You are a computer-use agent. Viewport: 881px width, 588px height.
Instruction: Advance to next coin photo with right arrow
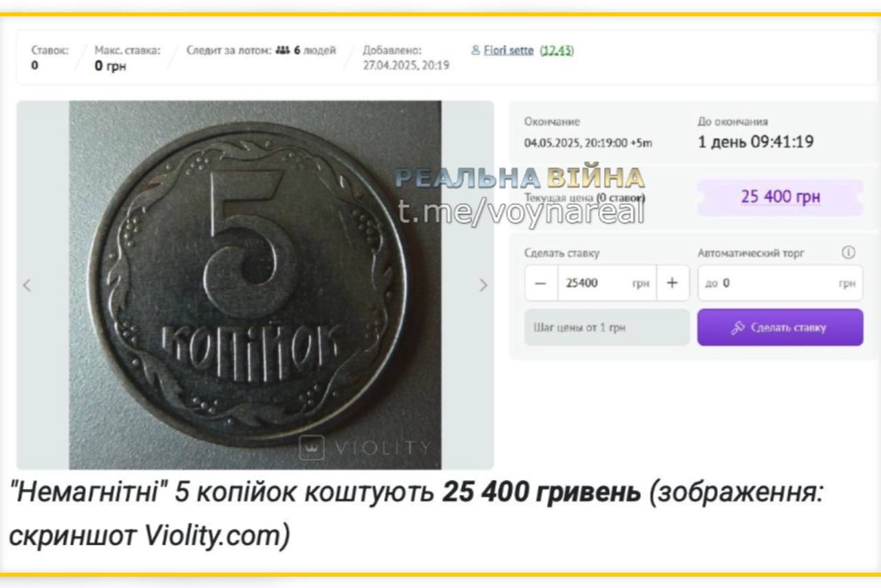(483, 285)
